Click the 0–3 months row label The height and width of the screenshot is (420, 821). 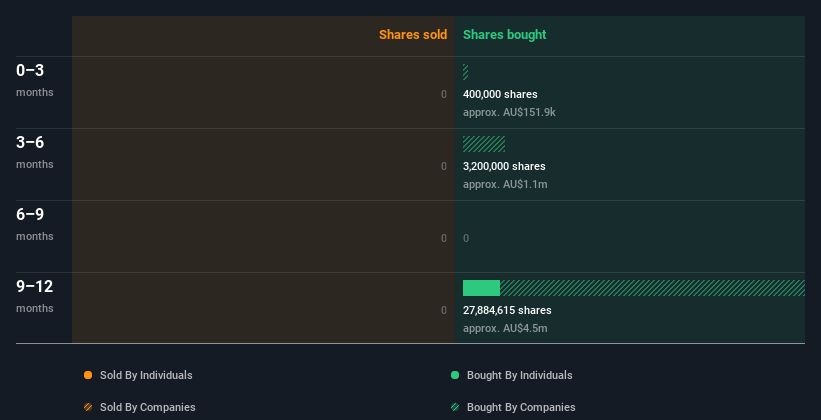click(x=35, y=80)
